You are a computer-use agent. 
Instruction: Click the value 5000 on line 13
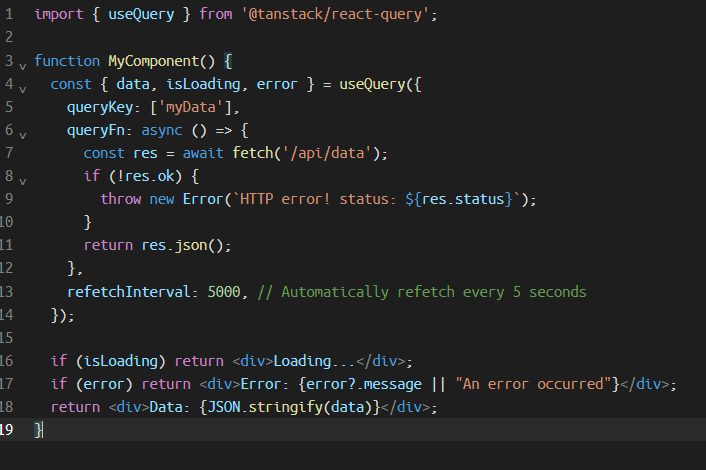point(224,292)
